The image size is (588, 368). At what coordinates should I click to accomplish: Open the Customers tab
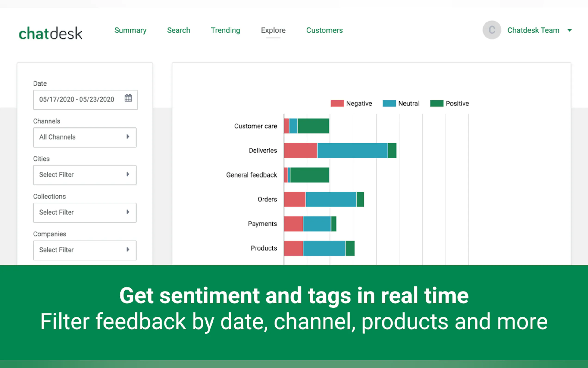325,30
